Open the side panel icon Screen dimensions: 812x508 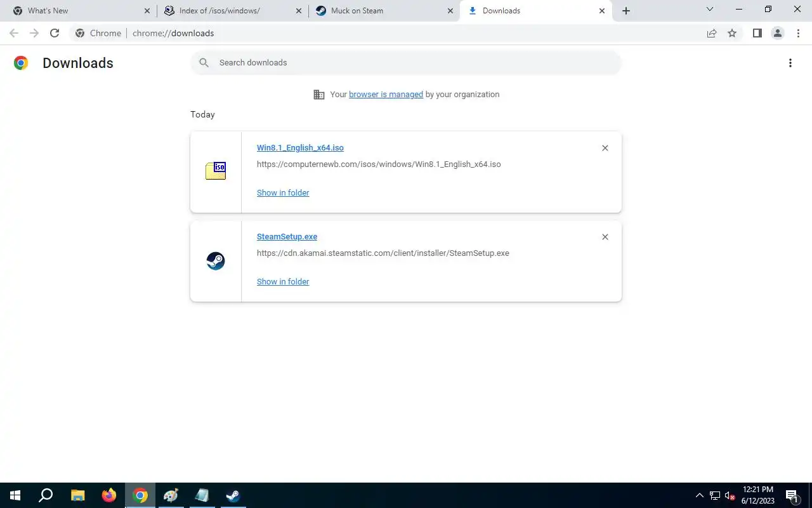pos(757,33)
